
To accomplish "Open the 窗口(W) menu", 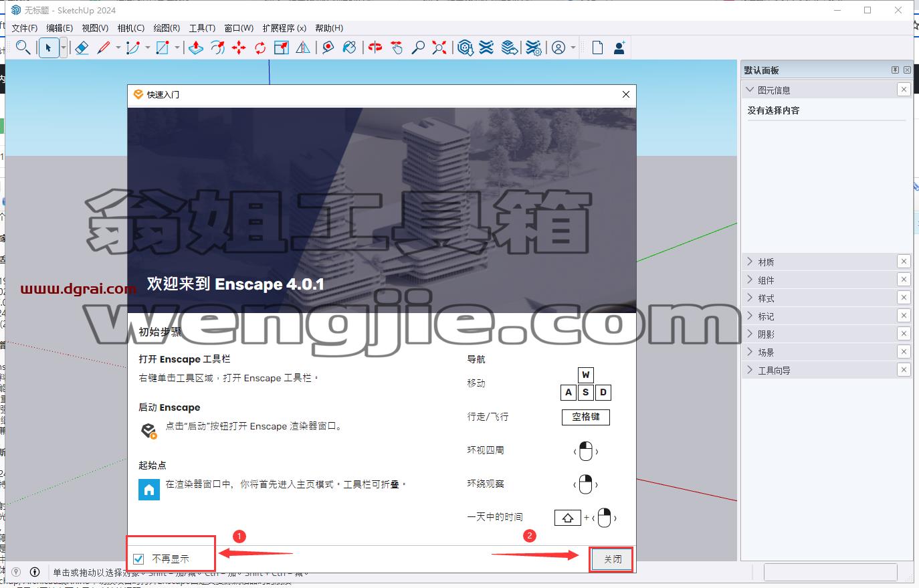I will click(239, 27).
